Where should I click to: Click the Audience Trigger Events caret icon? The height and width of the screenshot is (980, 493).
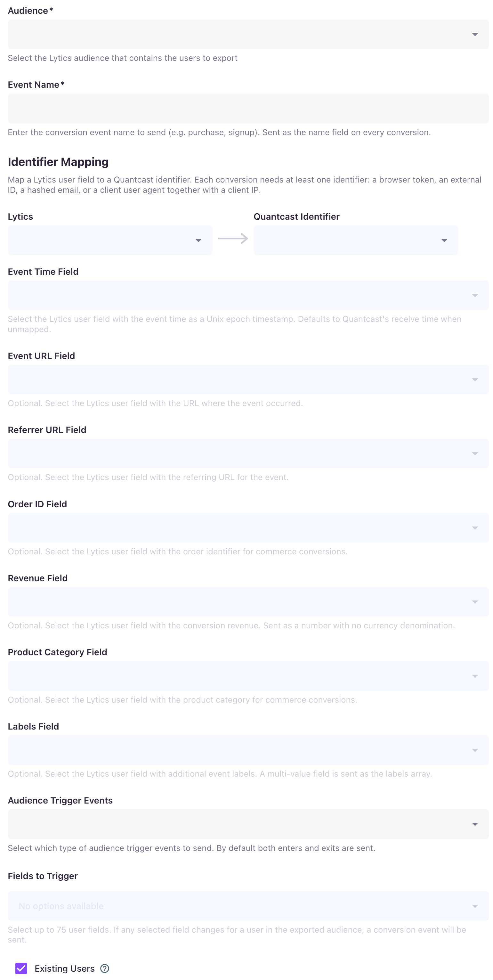475,824
